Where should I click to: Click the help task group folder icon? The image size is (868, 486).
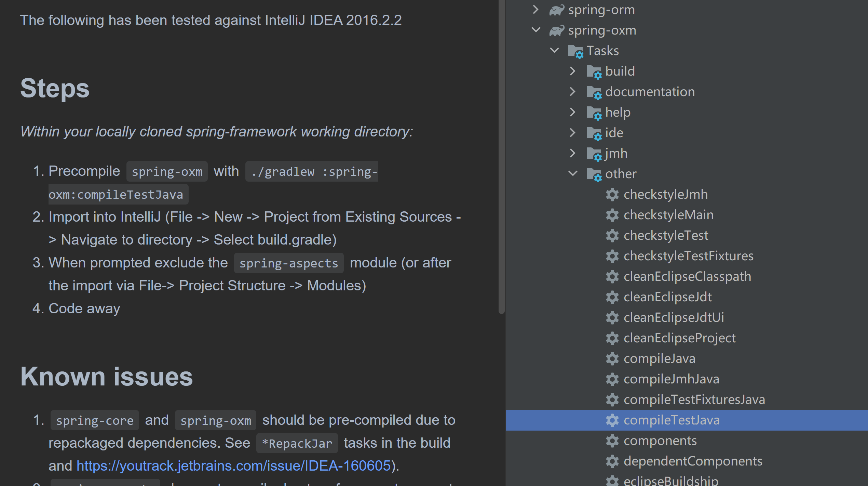coord(594,113)
